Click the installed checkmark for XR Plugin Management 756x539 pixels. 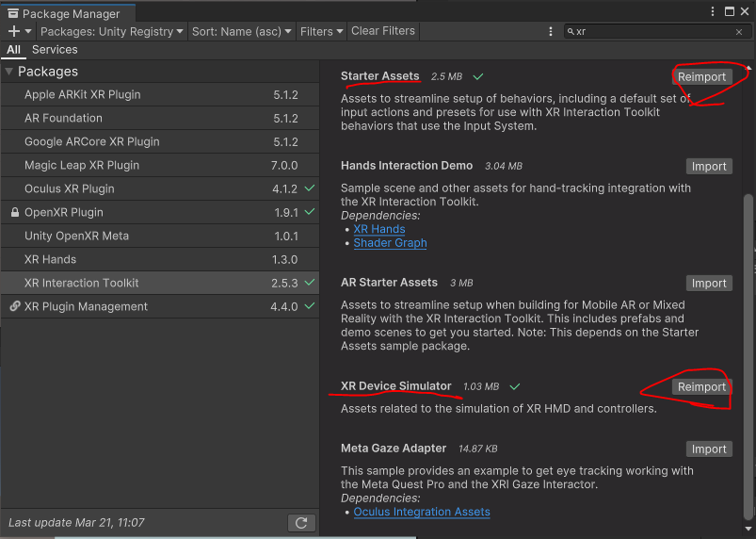(310, 305)
